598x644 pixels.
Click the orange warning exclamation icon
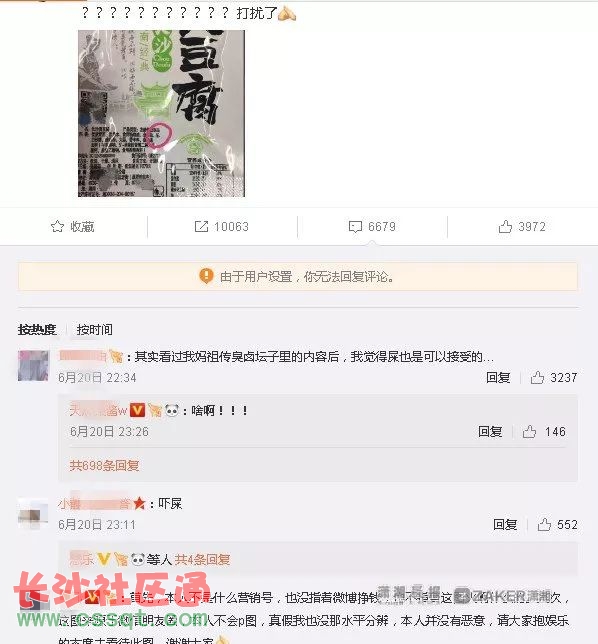coord(206,276)
